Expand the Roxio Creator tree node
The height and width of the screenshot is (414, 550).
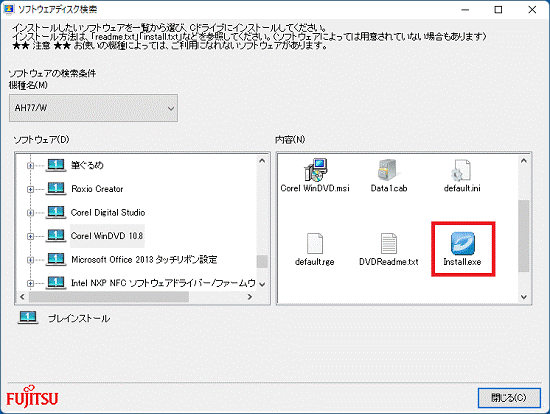(31, 189)
